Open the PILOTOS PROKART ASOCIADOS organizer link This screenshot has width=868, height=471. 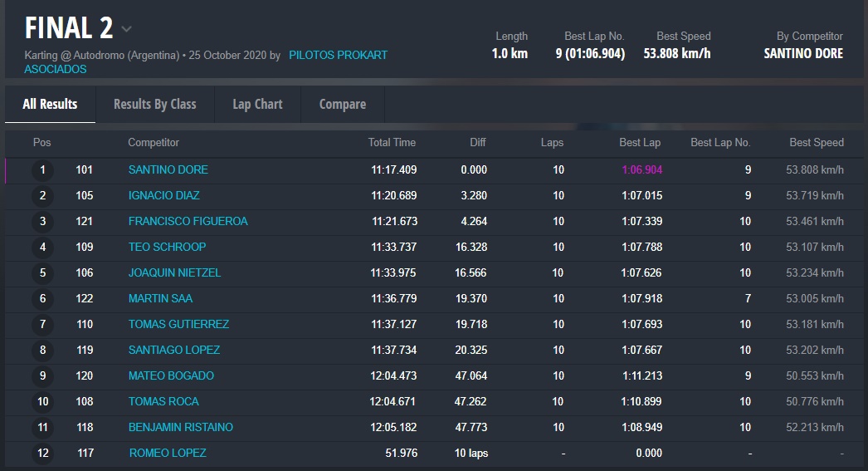click(x=338, y=55)
